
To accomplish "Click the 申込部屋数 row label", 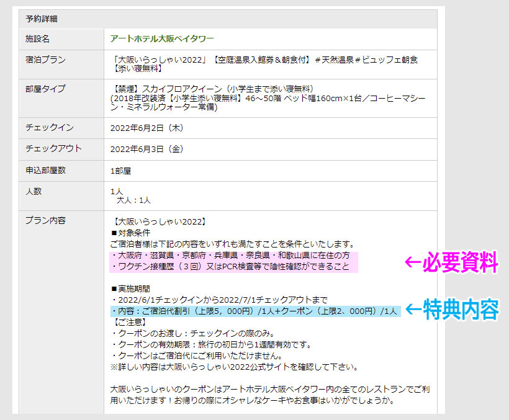I will coord(45,170).
